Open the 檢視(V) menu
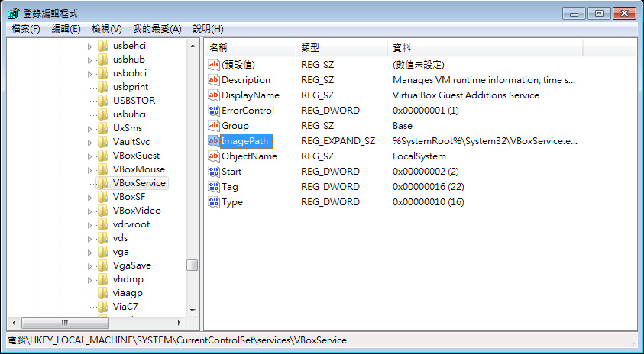This screenshot has height=354, width=644. point(107,29)
